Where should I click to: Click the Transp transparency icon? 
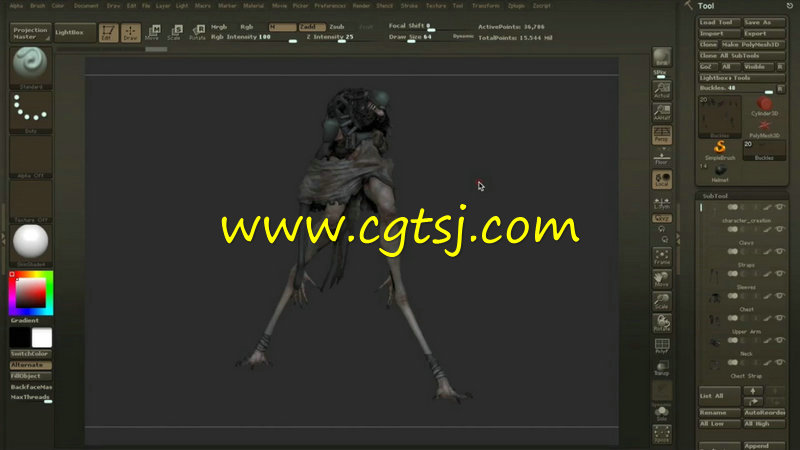point(662,368)
